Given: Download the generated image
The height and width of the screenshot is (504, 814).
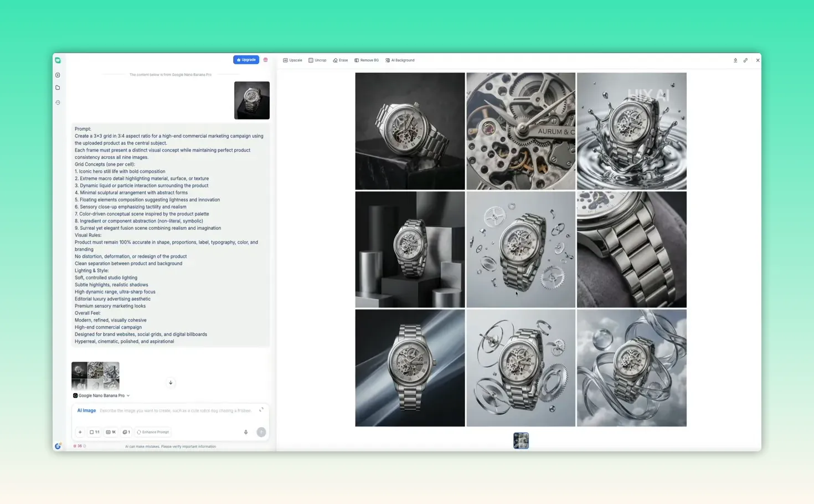Looking at the screenshot, I should click(735, 60).
